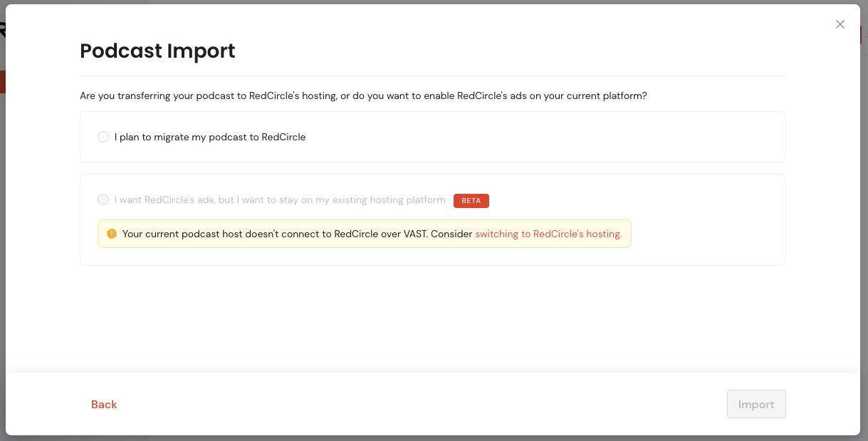Image resolution: width=868 pixels, height=441 pixels.
Task: Close the Podcast Import dialog
Action: (x=840, y=24)
